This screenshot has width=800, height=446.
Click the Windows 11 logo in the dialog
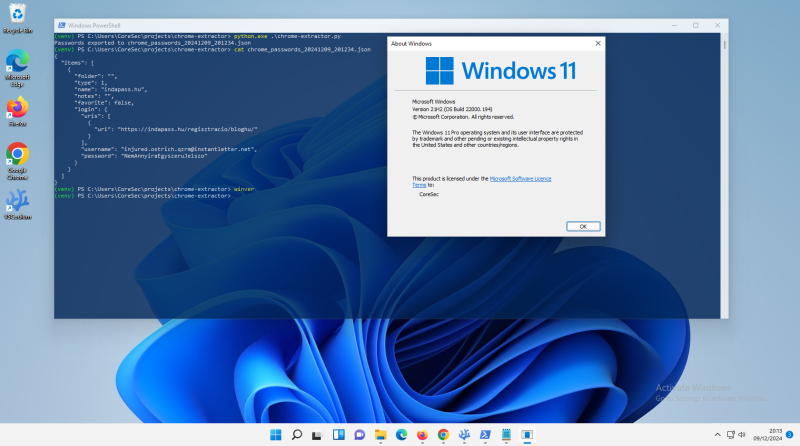click(x=501, y=70)
